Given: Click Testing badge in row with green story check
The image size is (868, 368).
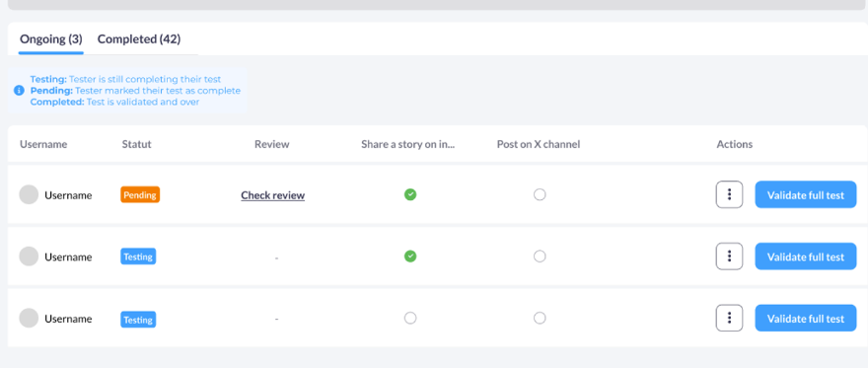Looking at the screenshot, I should [138, 257].
